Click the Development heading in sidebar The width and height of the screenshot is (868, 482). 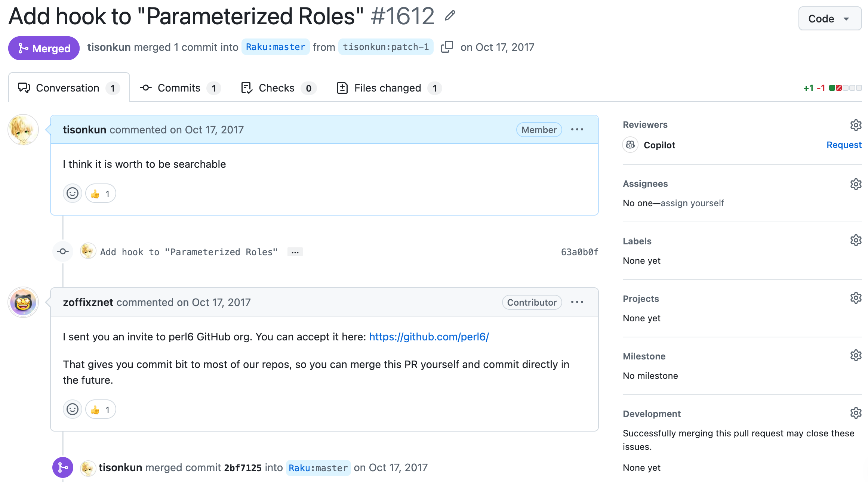pos(652,414)
